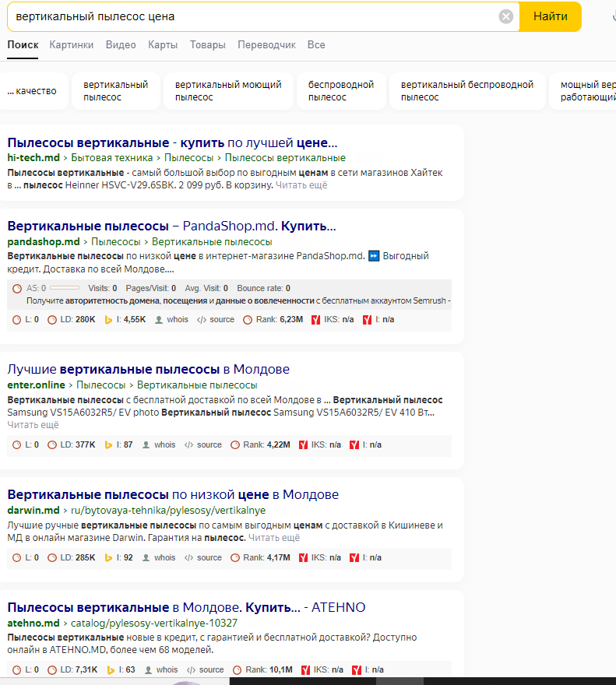Click Semrush Rank icon for enter.online
616x685 pixels.
tap(236, 445)
